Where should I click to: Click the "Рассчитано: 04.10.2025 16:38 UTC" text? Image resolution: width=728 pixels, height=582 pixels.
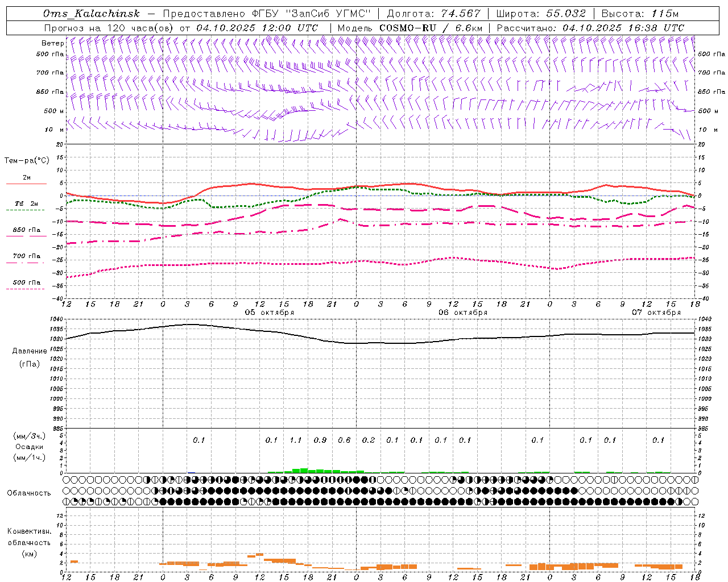click(x=590, y=28)
